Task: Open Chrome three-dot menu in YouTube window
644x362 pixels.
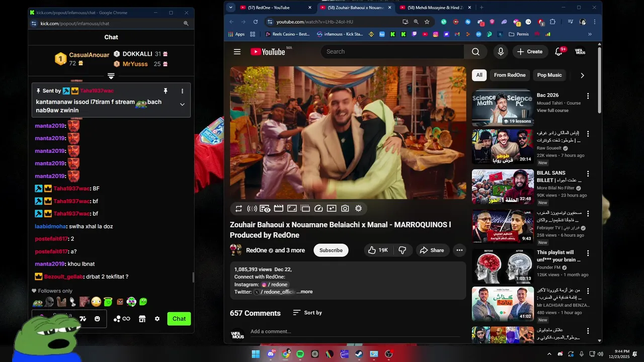Action: pyautogui.click(x=594, y=22)
